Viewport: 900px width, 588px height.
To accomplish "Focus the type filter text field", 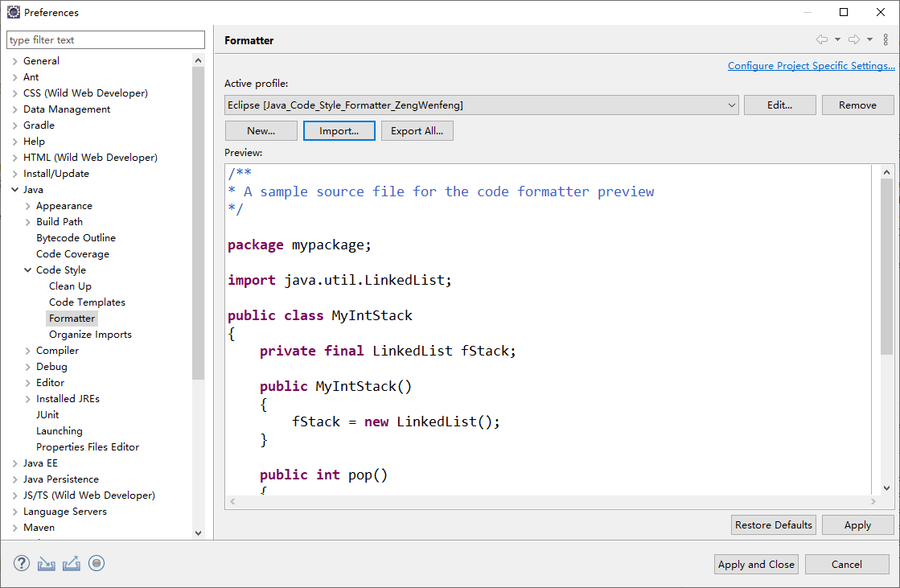I will (x=105, y=39).
